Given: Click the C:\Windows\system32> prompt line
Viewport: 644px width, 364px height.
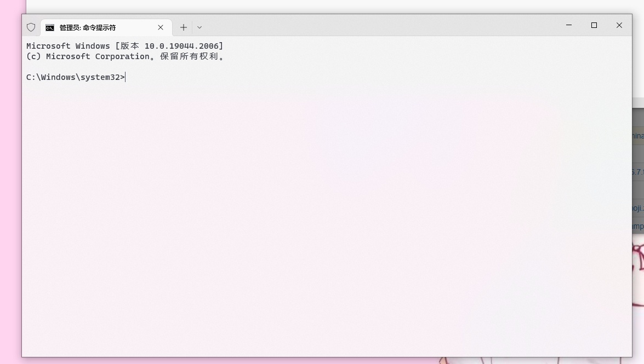Looking at the screenshot, I should [76, 77].
